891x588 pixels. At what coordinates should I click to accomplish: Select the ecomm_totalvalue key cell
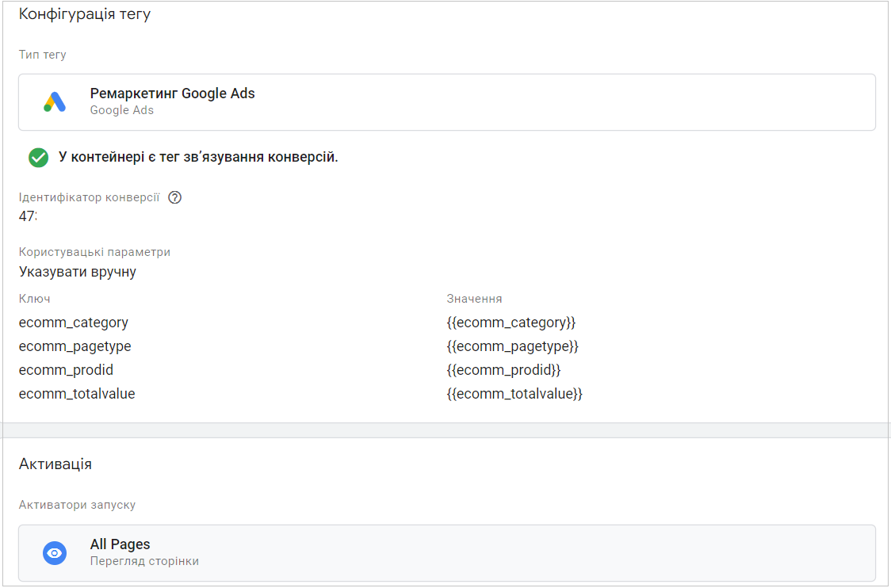(x=77, y=394)
